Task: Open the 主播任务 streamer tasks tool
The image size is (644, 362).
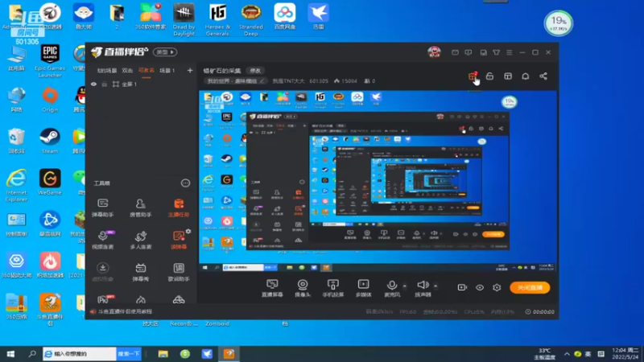Action: [179, 208]
